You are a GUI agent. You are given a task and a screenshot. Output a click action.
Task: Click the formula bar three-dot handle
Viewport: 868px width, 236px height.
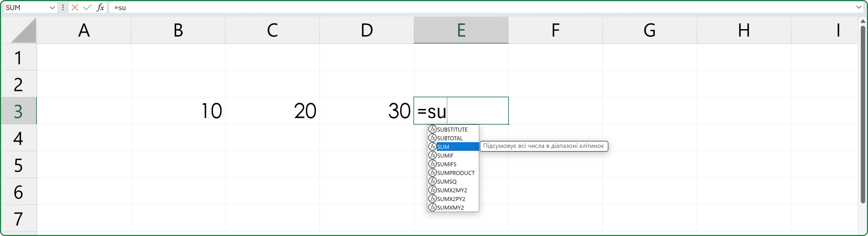point(63,7)
